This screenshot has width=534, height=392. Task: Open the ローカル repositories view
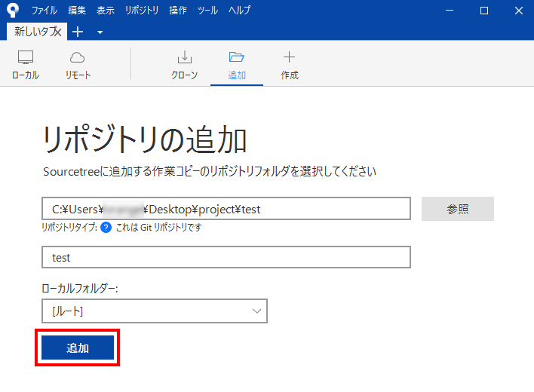tap(26, 65)
